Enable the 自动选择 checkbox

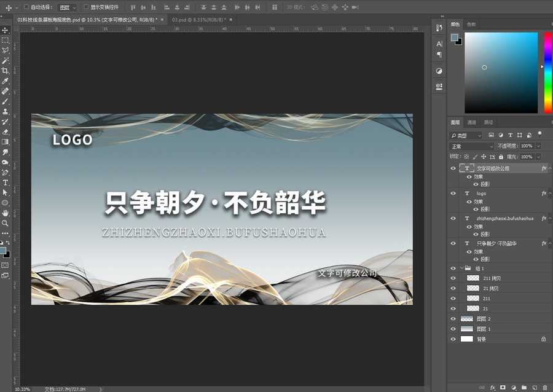(26, 7)
